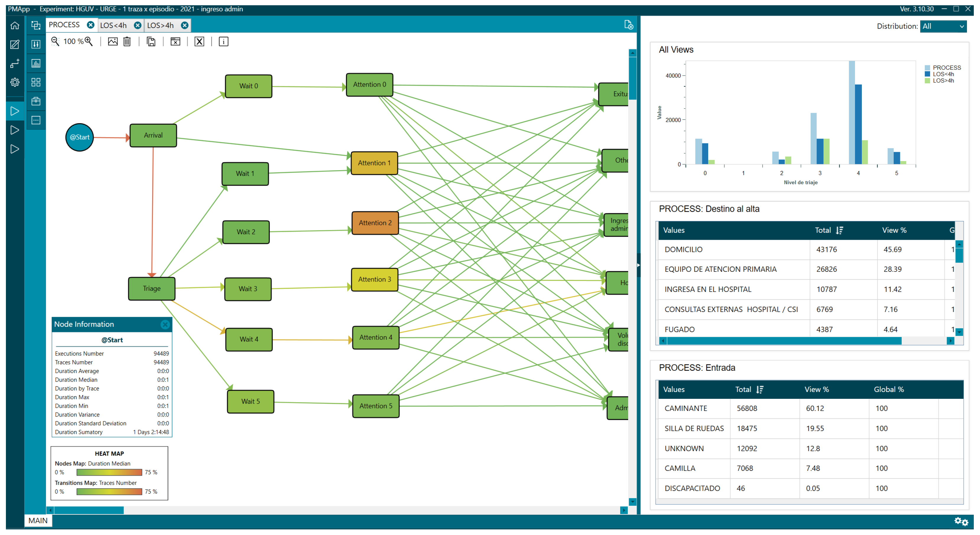Click the trash can delete icon
This screenshot has height=535, width=980.
click(x=127, y=41)
